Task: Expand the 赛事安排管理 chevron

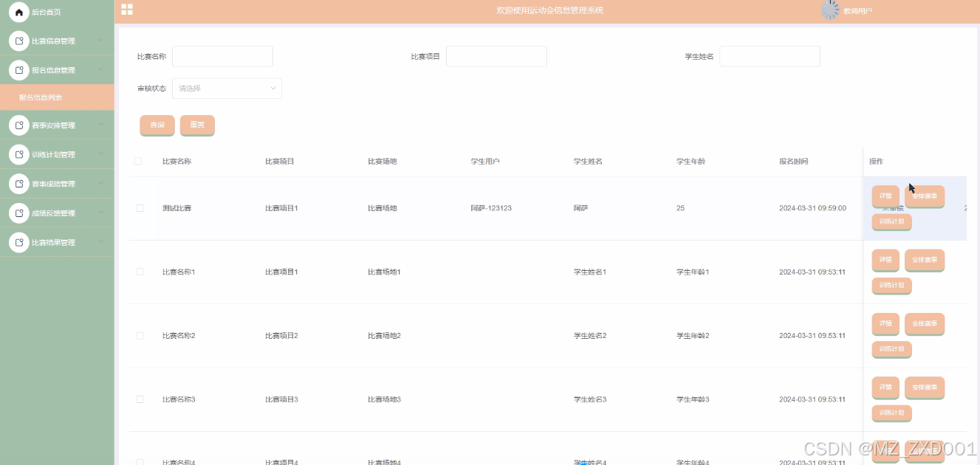Action: coord(101,125)
